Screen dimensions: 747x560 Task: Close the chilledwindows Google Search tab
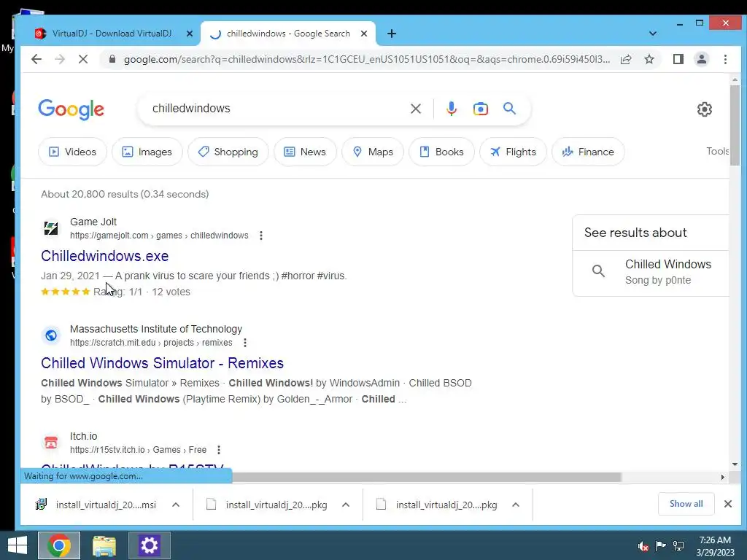[x=364, y=34]
